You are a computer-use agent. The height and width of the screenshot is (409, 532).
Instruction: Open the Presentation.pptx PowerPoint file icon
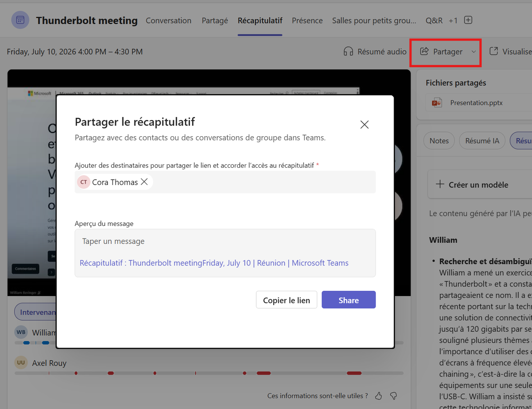pos(437,103)
